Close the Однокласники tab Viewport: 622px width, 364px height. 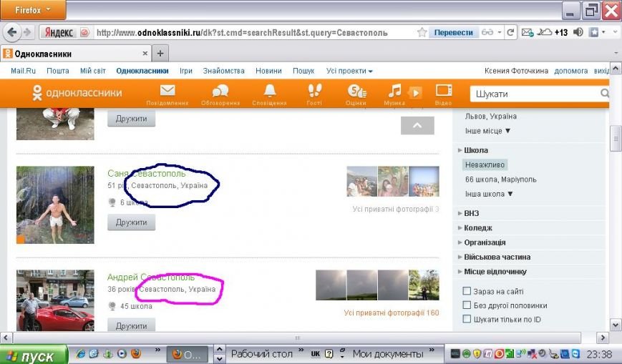tap(145, 53)
